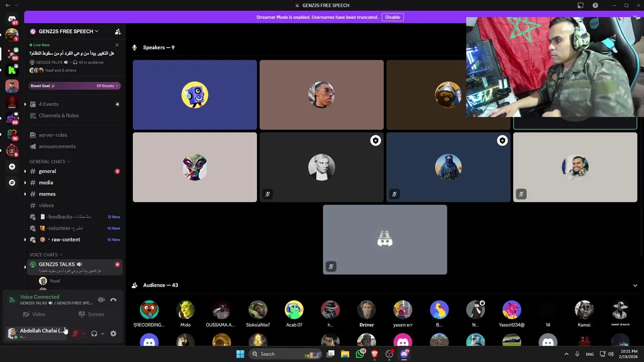Open the media channel
The width and height of the screenshot is (644, 362).
tap(75, 183)
